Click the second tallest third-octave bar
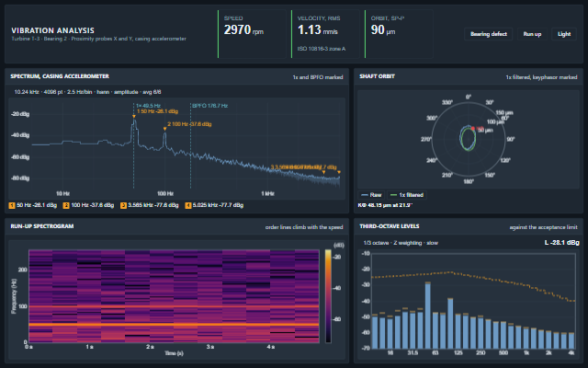This screenshot has height=368, width=588. tap(450, 323)
